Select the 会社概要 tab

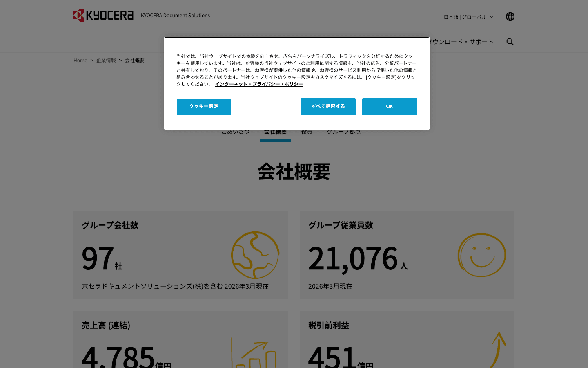275,132
